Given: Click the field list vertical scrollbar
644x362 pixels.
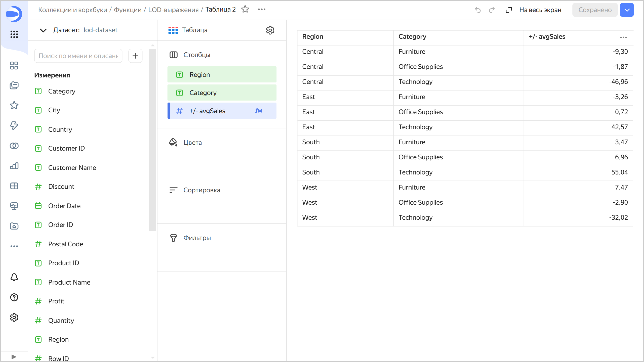Looking at the screenshot, I should (x=152, y=140).
